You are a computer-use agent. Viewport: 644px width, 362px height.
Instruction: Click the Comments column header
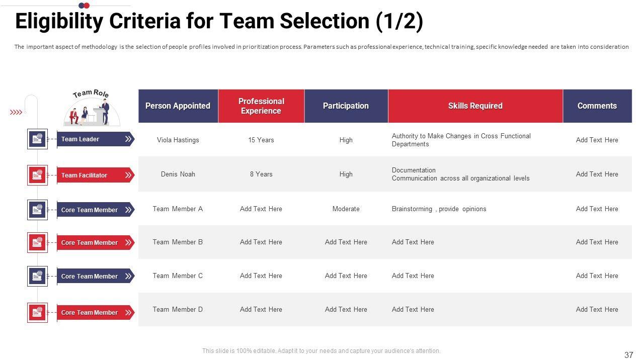click(597, 106)
